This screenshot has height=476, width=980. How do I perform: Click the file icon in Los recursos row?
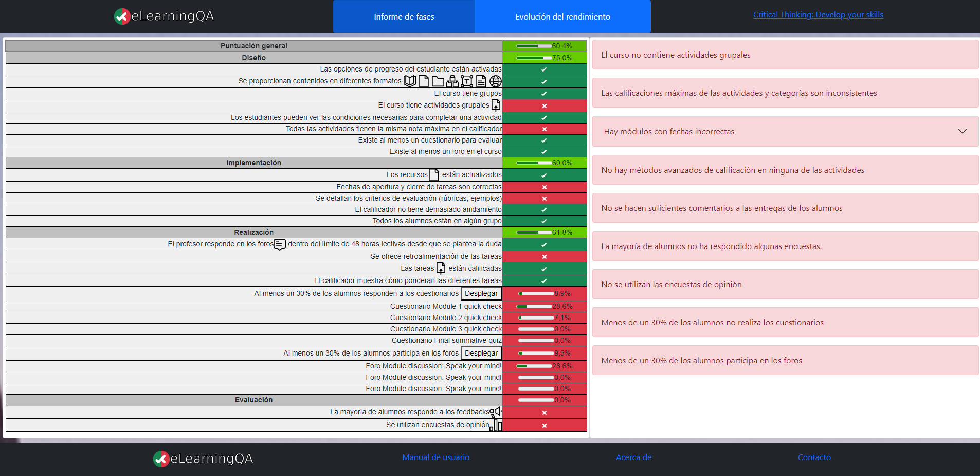tap(434, 175)
